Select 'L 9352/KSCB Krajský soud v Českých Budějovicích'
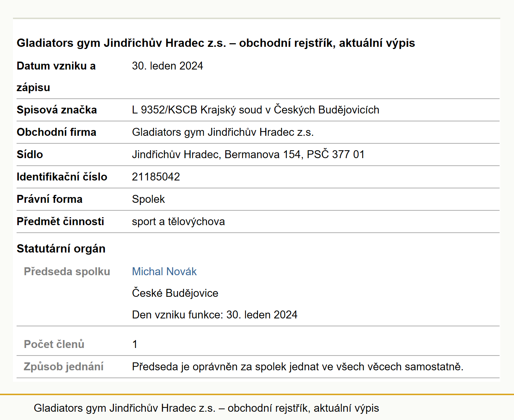Viewport: 514px width, 420px height. click(256, 110)
